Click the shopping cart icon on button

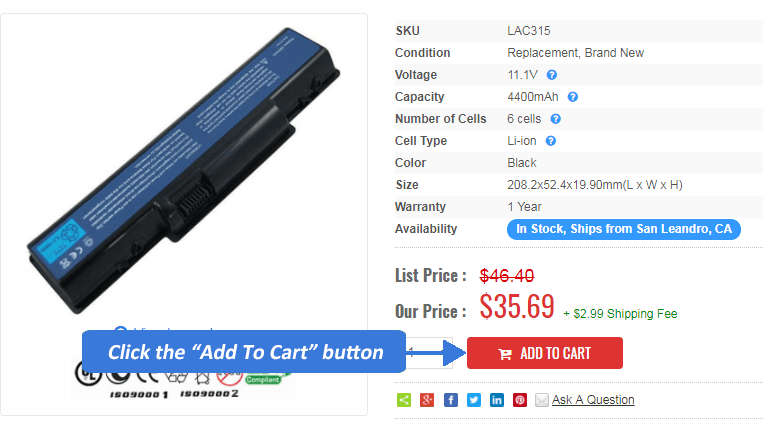505,354
